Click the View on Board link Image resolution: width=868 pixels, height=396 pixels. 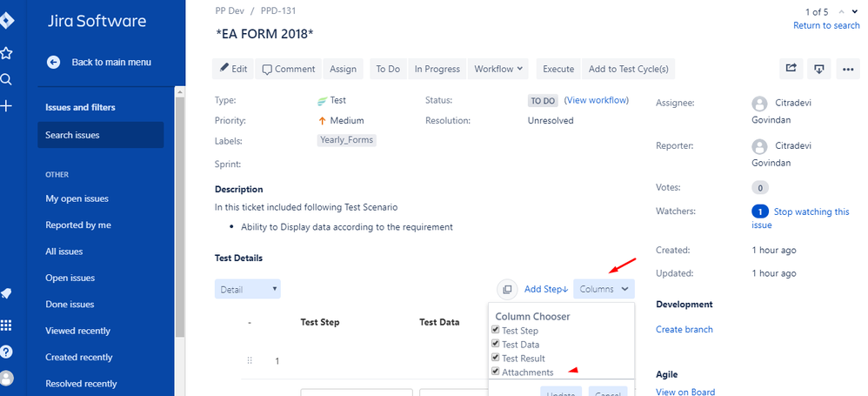point(685,393)
